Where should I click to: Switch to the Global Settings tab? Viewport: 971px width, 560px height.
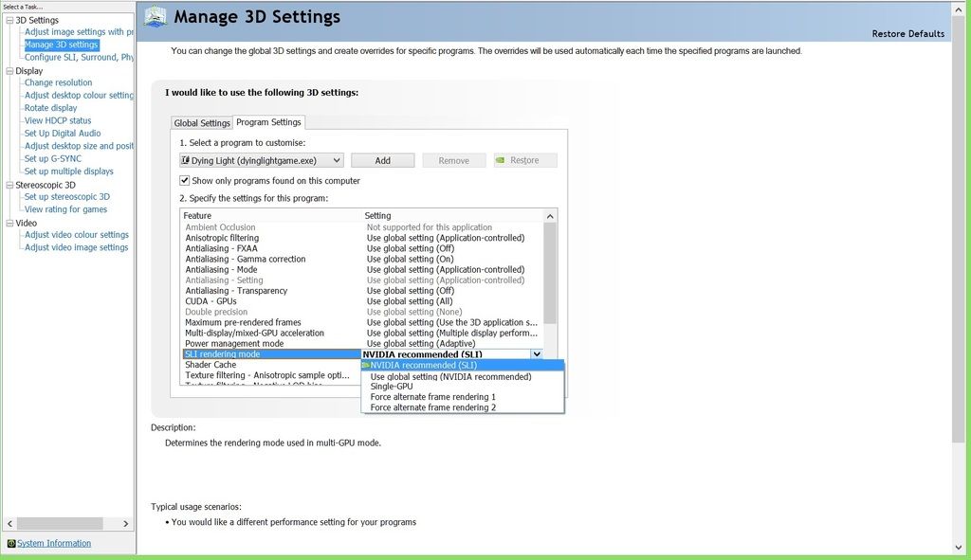pyautogui.click(x=202, y=123)
